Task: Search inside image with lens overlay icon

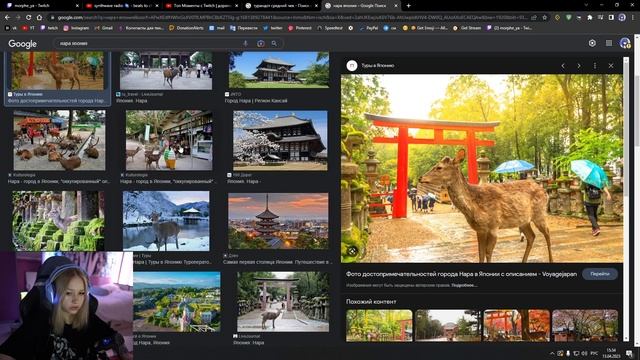Action: click(352, 251)
